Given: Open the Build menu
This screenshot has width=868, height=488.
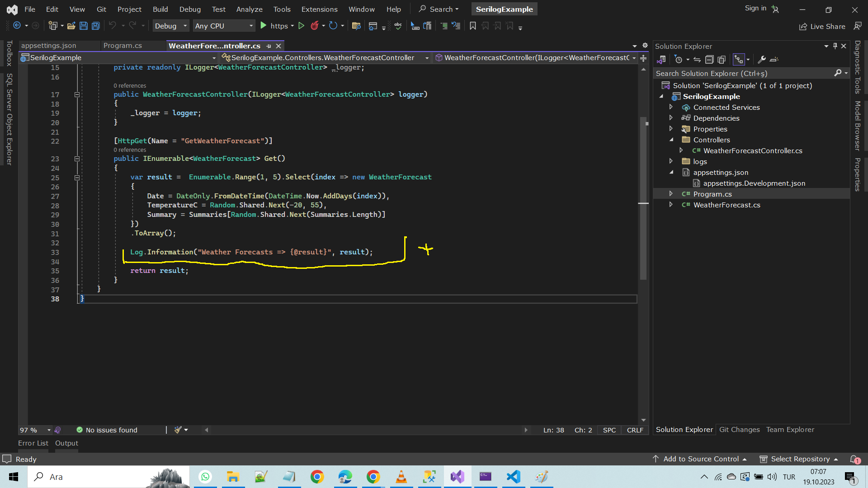Looking at the screenshot, I should (x=160, y=9).
